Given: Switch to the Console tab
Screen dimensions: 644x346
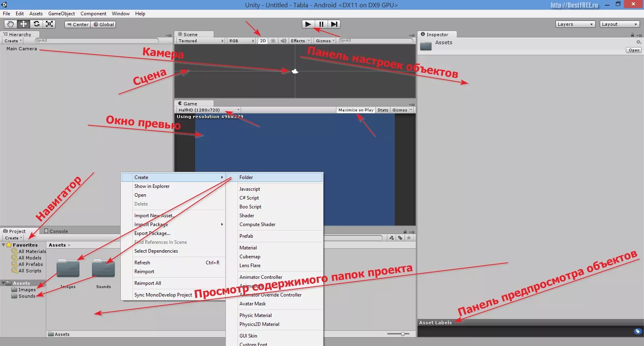Looking at the screenshot, I should (x=56, y=231).
